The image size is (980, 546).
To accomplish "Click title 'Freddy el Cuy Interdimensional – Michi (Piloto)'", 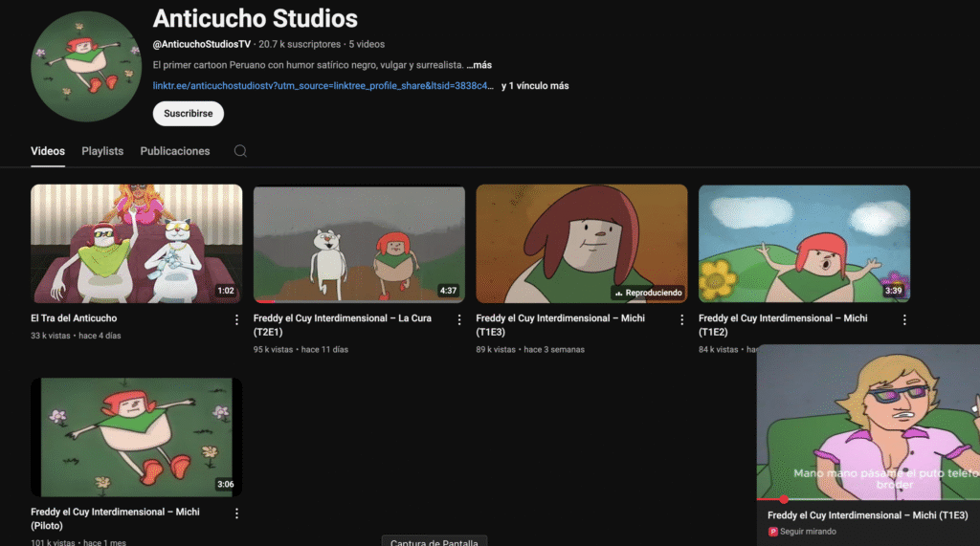I will point(115,518).
